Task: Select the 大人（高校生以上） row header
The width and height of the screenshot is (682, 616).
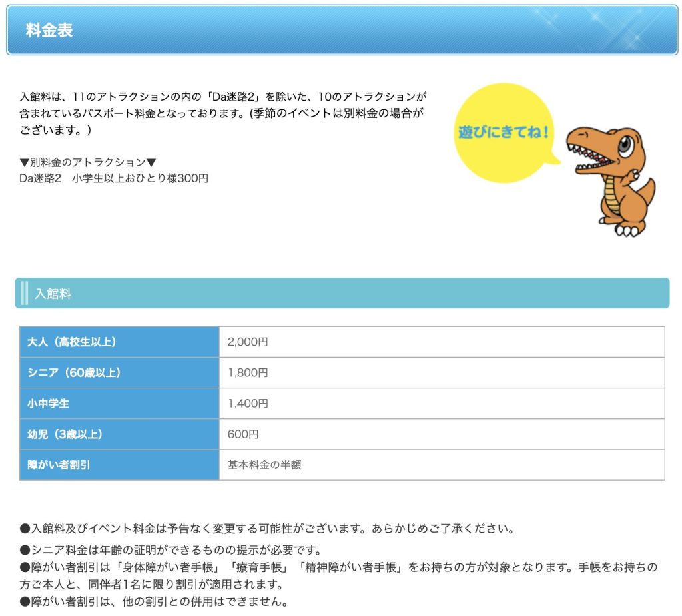Action: tap(72, 342)
